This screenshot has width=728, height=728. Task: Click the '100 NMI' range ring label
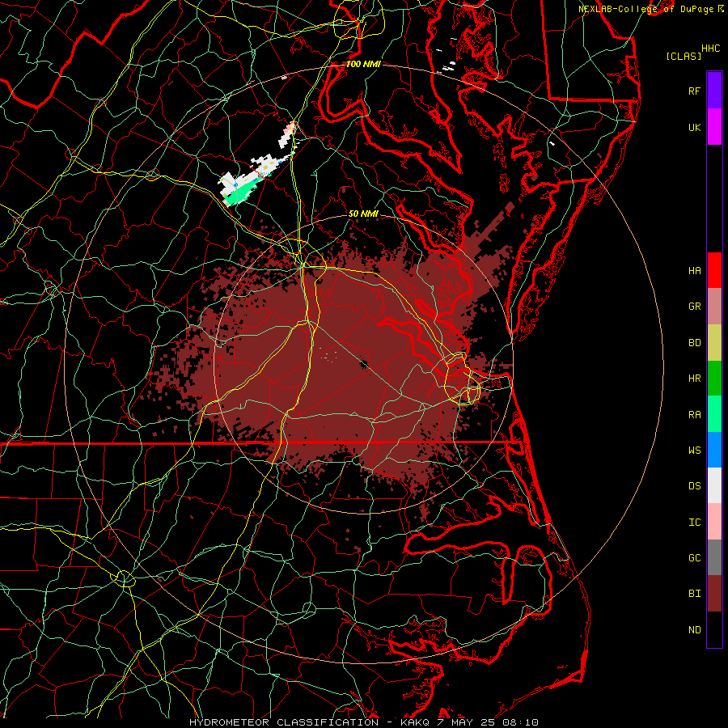click(363, 64)
